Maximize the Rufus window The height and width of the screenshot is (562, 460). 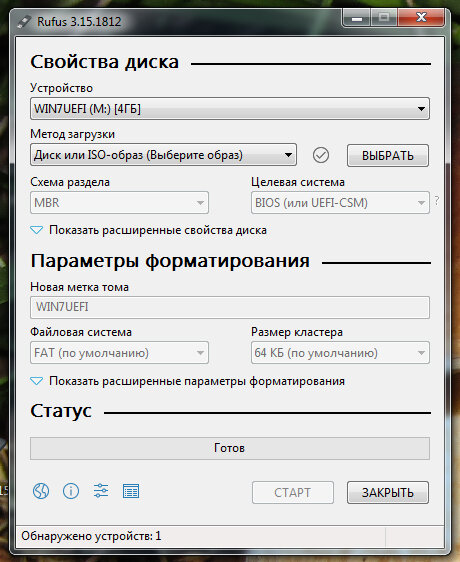point(384,18)
